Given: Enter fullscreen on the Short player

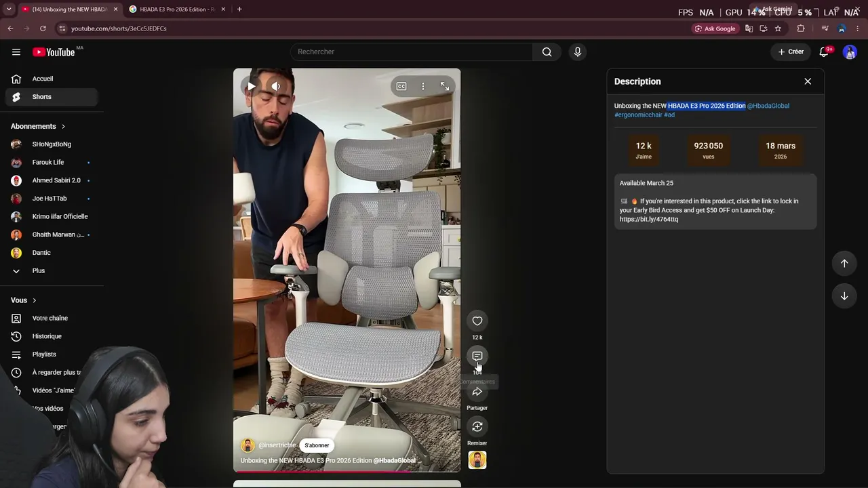Looking at the screenshot, I should pyautogui.click(x=445, y=86).
